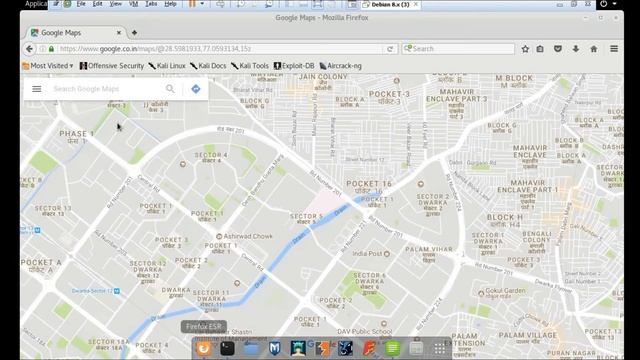
Task: Click the Firefox Search box
Action: (x=458, y=49)
